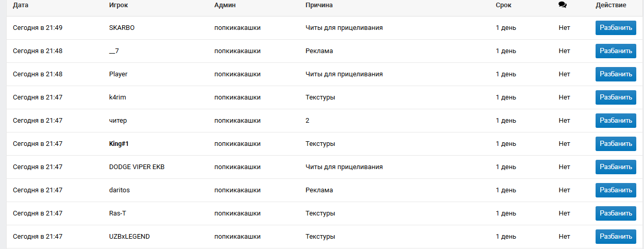Image resolution: width=644 pixels, height=249 pixels.
Task: Click the Срок column header
Action: pos(503,5)
